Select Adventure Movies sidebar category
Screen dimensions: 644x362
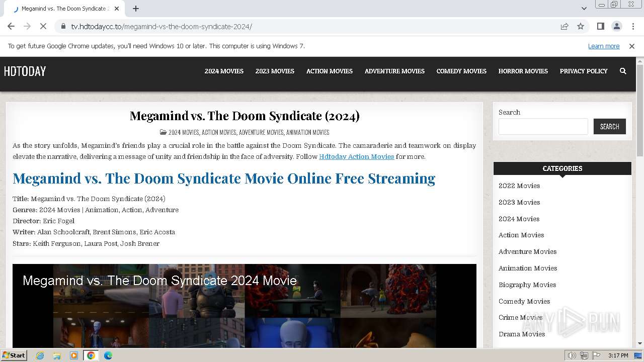click(x=527, y=251)
